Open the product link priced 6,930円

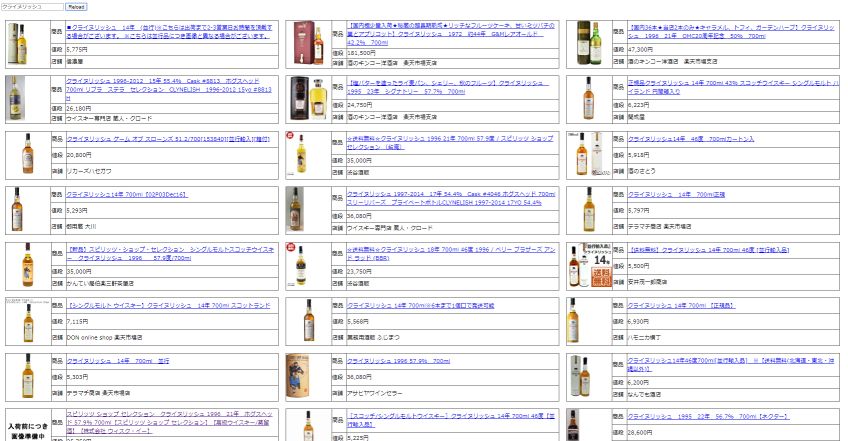(681, 306)
